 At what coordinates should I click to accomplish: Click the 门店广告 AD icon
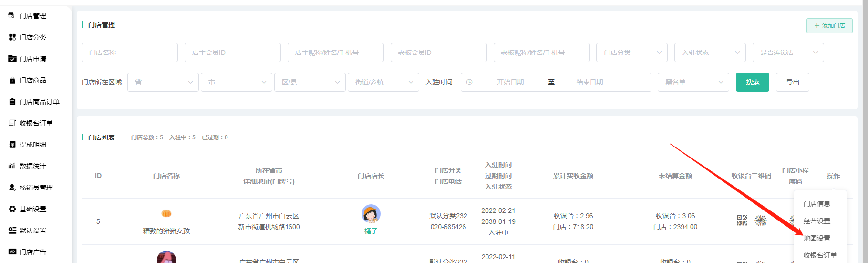click(12, 252)
